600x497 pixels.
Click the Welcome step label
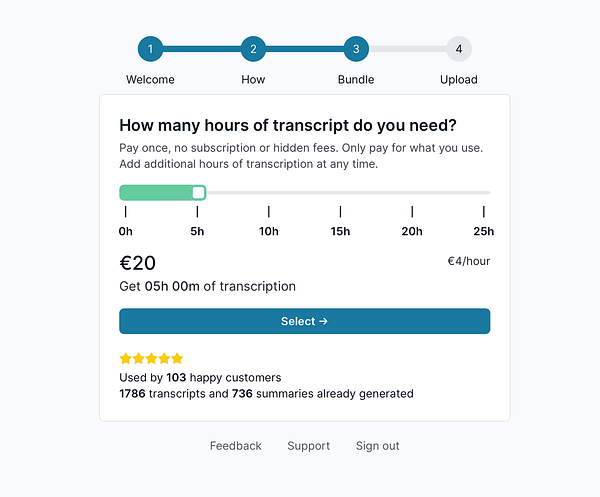[x=150, y=80]
